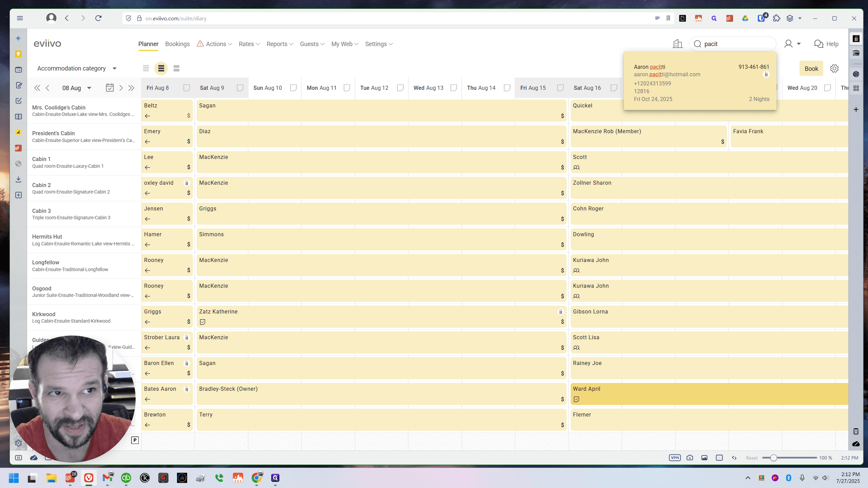
Task: Tick the Thu Aug 14 checkbox
Action: coord(507,88)
